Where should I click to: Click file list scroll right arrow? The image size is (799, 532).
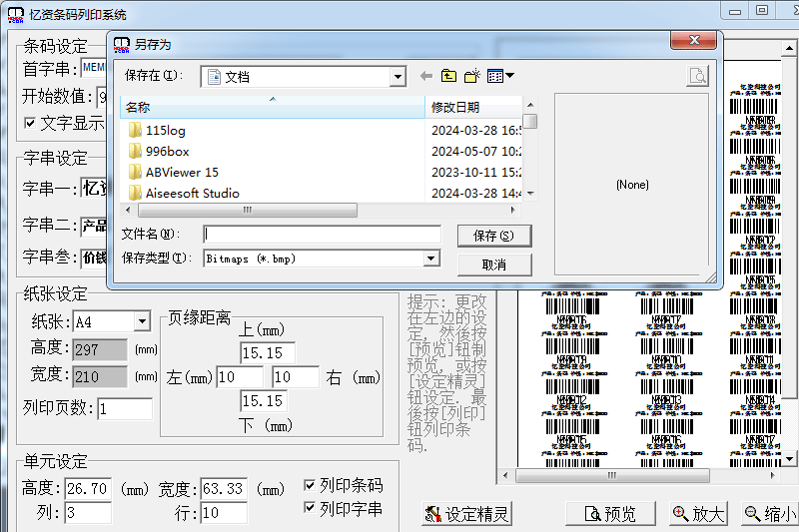tap(513, 210)
